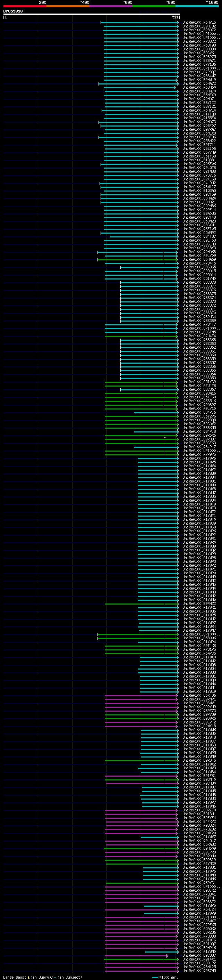Select the label UniRef100_Q8S368
The width and height of the screenshot is (222, 980).
click(x=199, y=340)
